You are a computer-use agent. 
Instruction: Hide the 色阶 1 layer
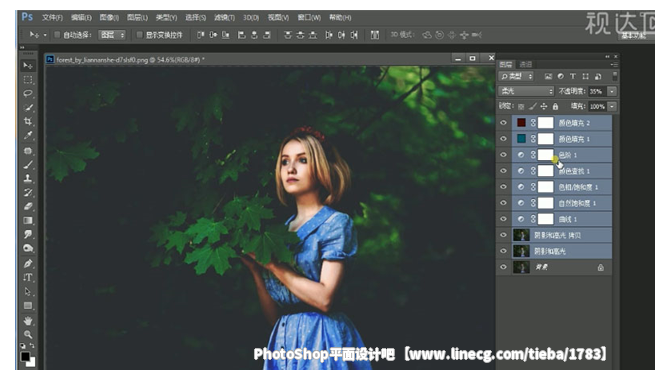click(503, 155)
